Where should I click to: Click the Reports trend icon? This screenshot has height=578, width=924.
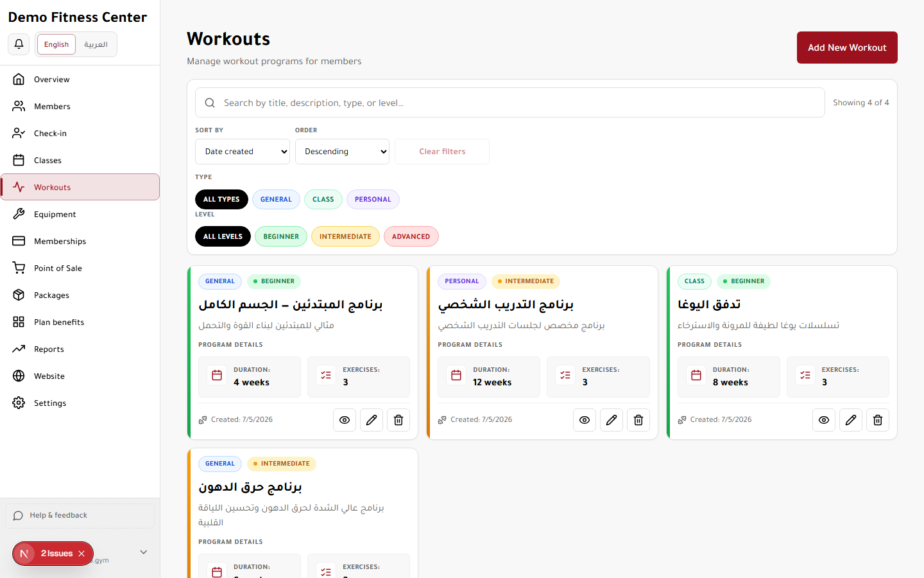click(x=19, y=349)
